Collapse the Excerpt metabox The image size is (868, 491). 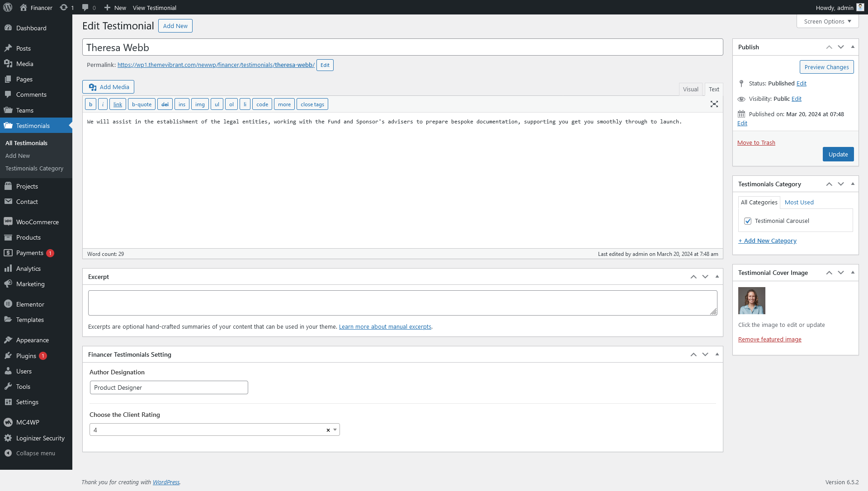[717, 277]
